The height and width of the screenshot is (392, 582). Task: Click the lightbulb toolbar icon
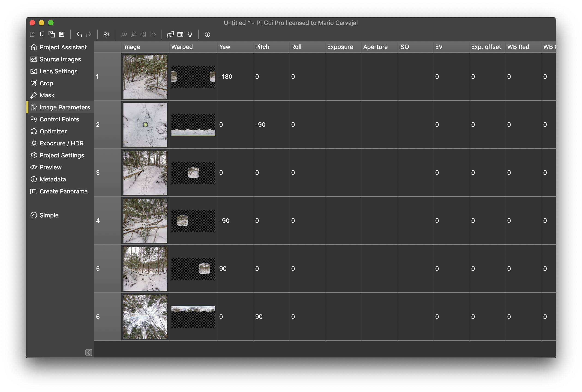(x=190, y=34)
